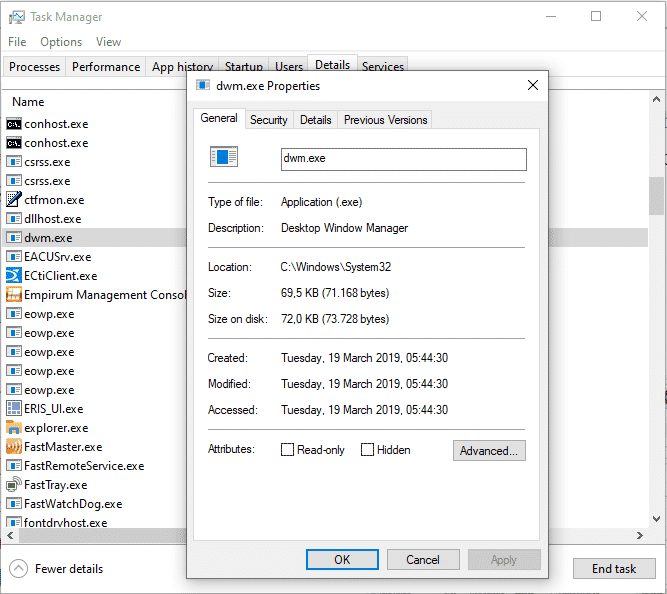Click the horizontal scrollbar left arrow

[x=10, y=535]
